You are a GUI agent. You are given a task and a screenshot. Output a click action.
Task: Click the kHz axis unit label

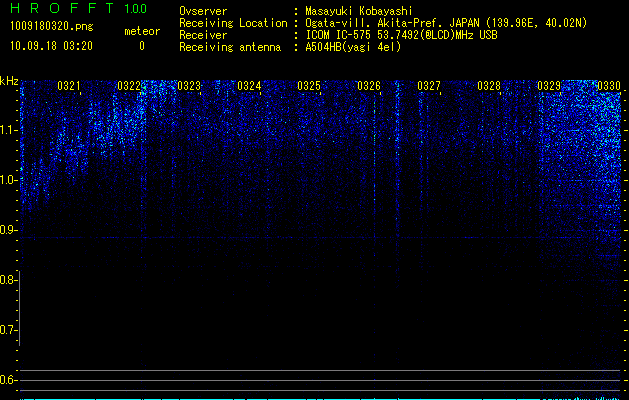[x=9, y=81]
